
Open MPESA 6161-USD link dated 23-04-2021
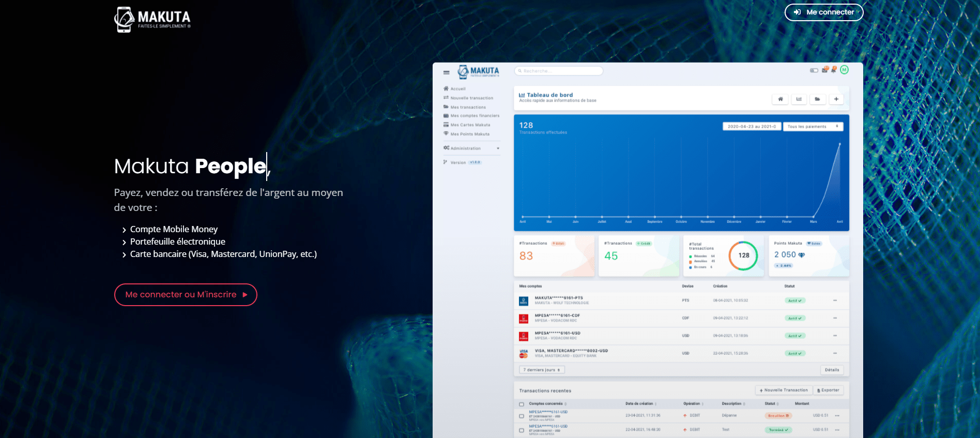[548, 412]
